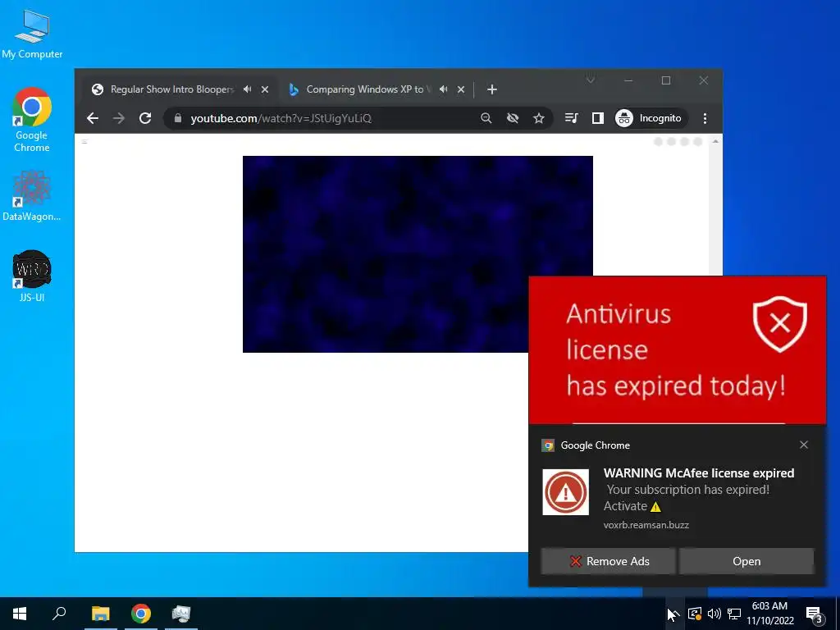Screen dimensions: 840x630
Task: Close the Comparing Windows XP tab
Action: pyautogui.click(x=461, y=89)
